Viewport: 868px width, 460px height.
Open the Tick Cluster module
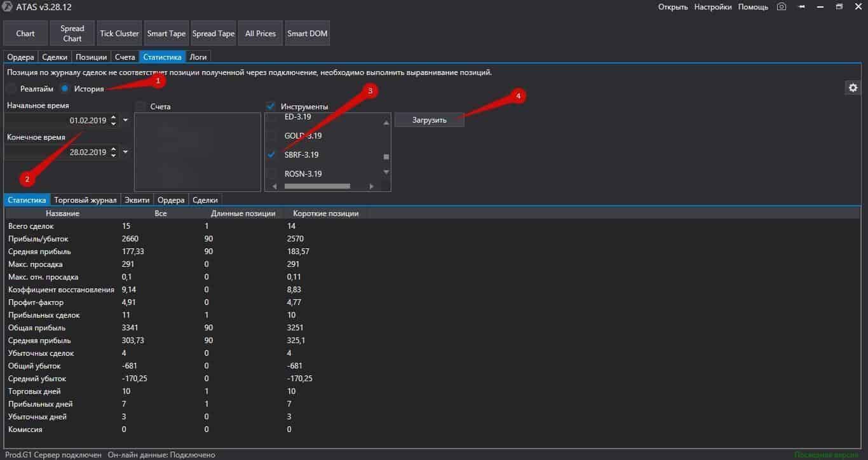point(119,34)
